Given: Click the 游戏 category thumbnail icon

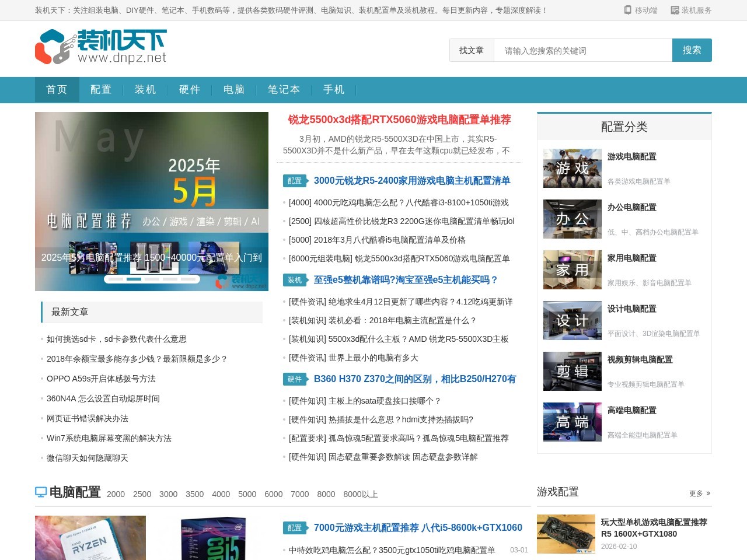Looking at the screenshot, I should pos(572,169).
